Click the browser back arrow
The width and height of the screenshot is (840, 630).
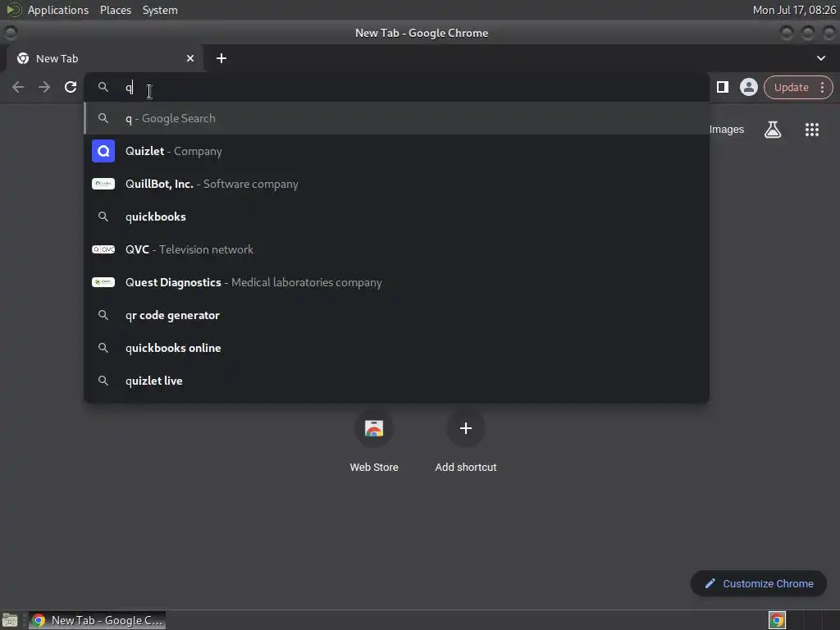18,87
